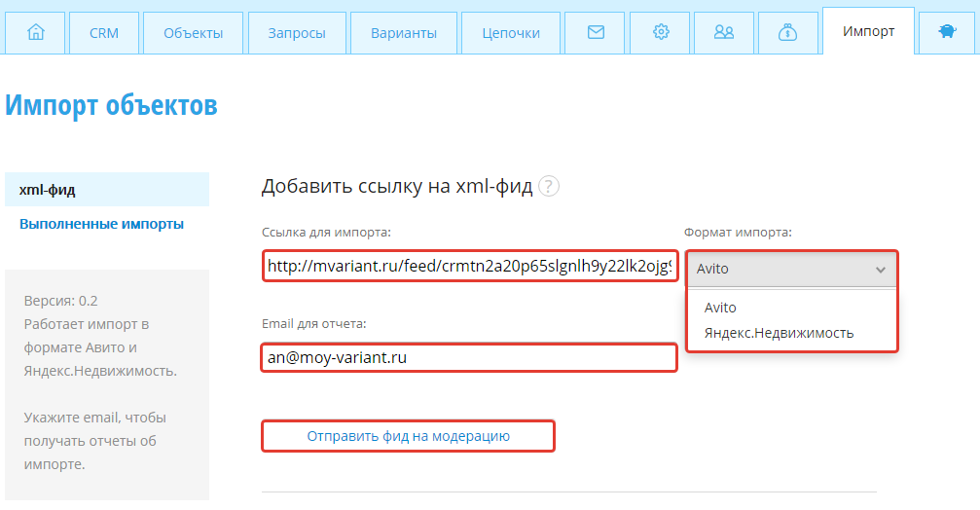The height and width of the screenshot is (510, 980).
Task: Open the mail envelope icon tab
Action: click(x=596, y=33)
